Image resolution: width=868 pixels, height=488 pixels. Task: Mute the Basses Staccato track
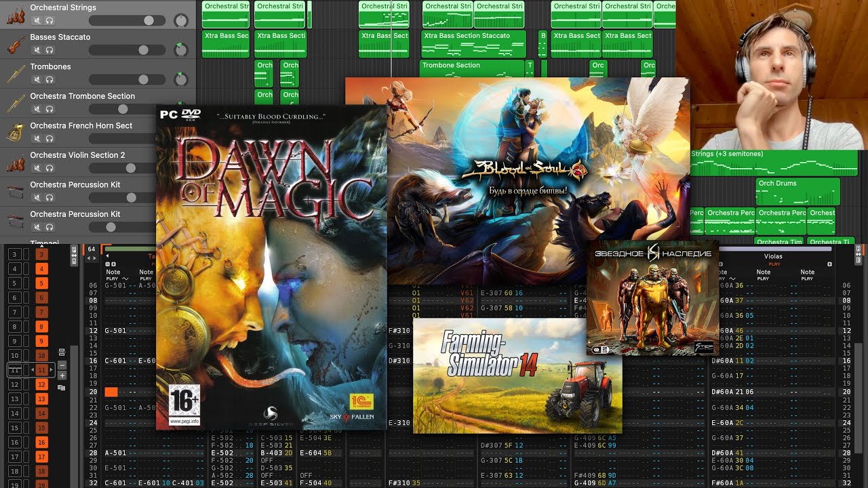click(37, 50)
